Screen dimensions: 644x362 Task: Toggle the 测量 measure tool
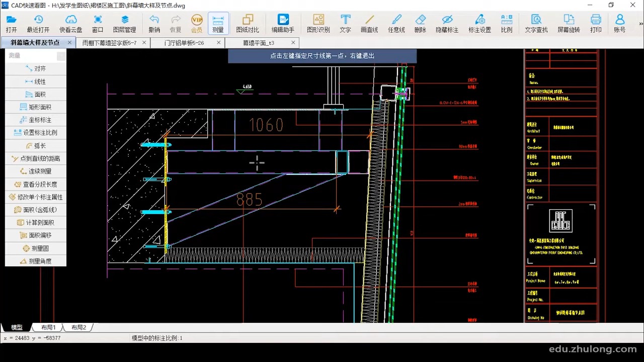point(218,24)
